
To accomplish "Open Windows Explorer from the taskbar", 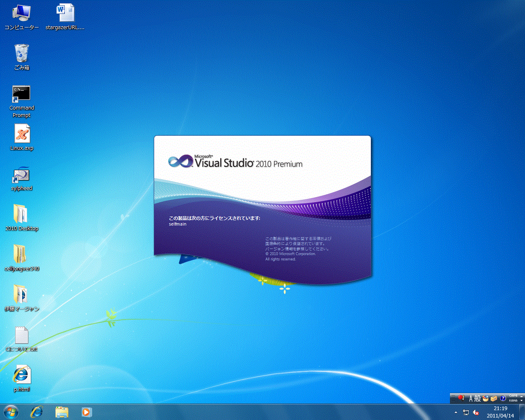I will 62,412.
